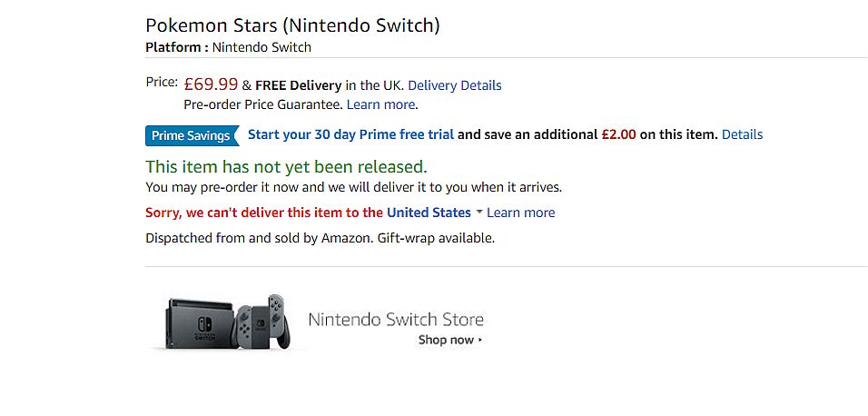Open Learn more about delivery restrictions
The height and width of the screenshot is (416, 868).
(520, 213)
